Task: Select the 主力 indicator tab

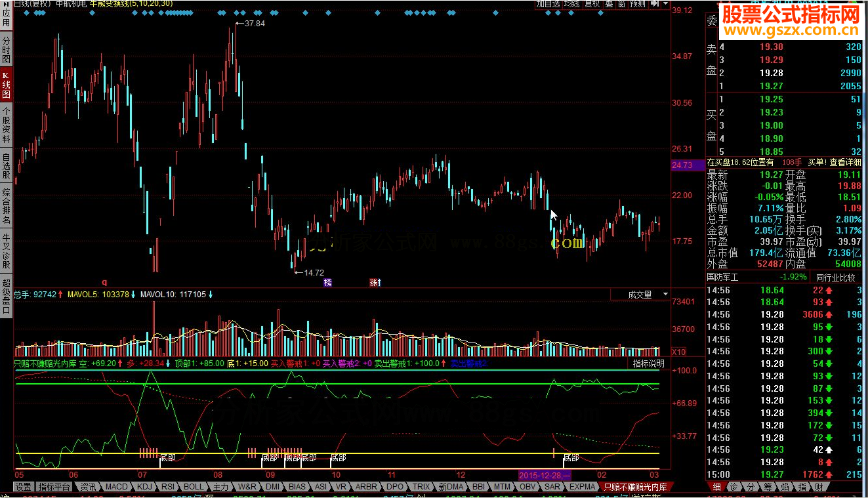Action: point(220,487)
